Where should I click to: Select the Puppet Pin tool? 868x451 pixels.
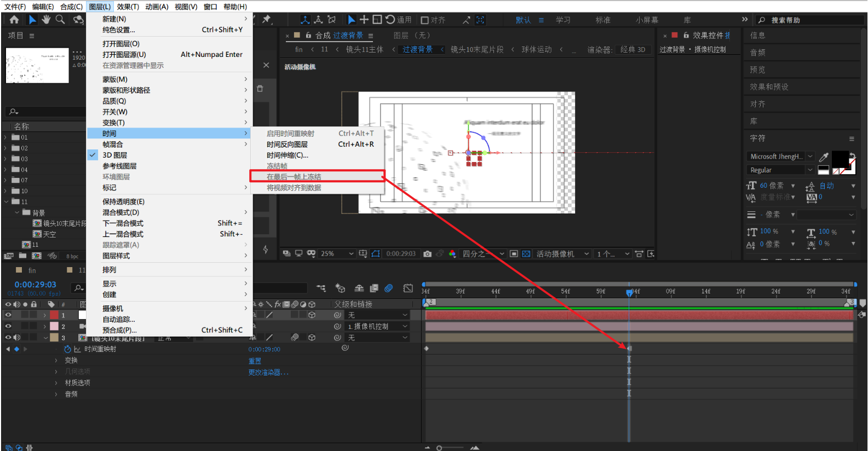[267, 20]
